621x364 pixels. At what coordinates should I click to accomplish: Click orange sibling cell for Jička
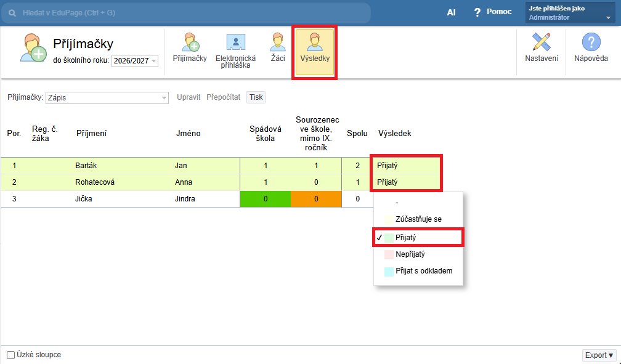(316, 199)
